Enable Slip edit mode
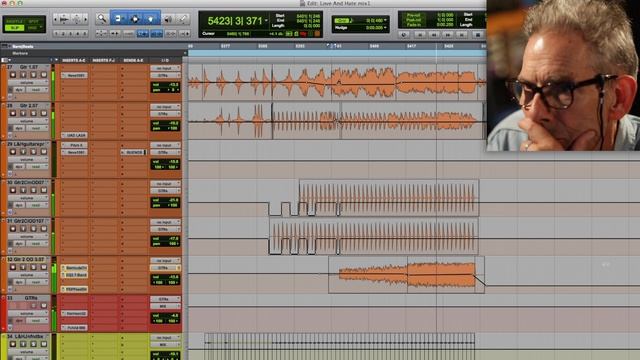Image resolution: width=640 pixels, height=360 pixels. tap(15, 28)
